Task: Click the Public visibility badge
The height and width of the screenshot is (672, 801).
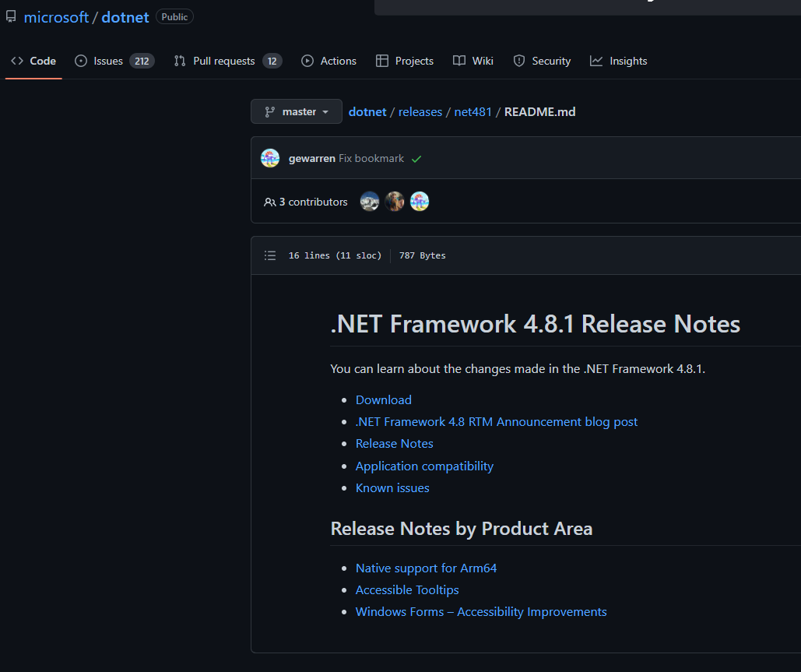Action: 174,17
